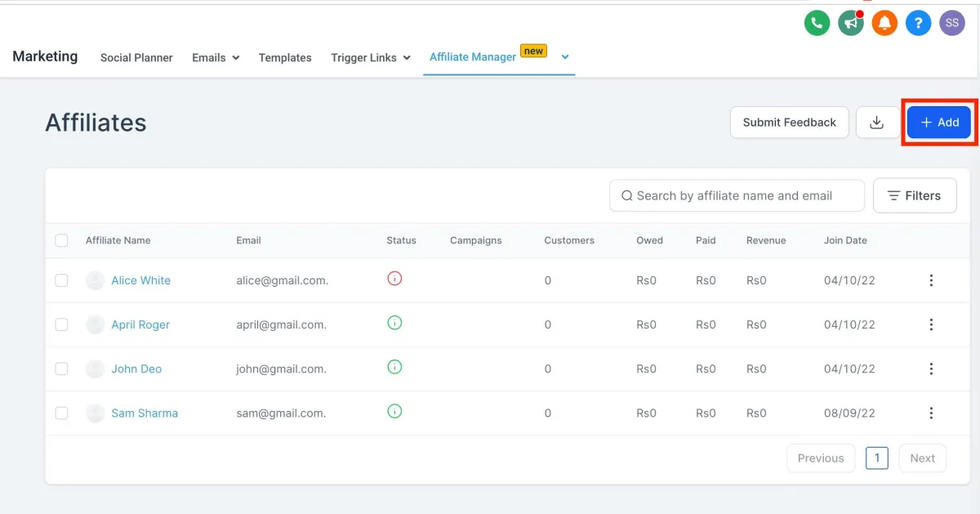Open the Alice White affiliate link
This screenshot has width=980, height=514.
pos(141,280)
